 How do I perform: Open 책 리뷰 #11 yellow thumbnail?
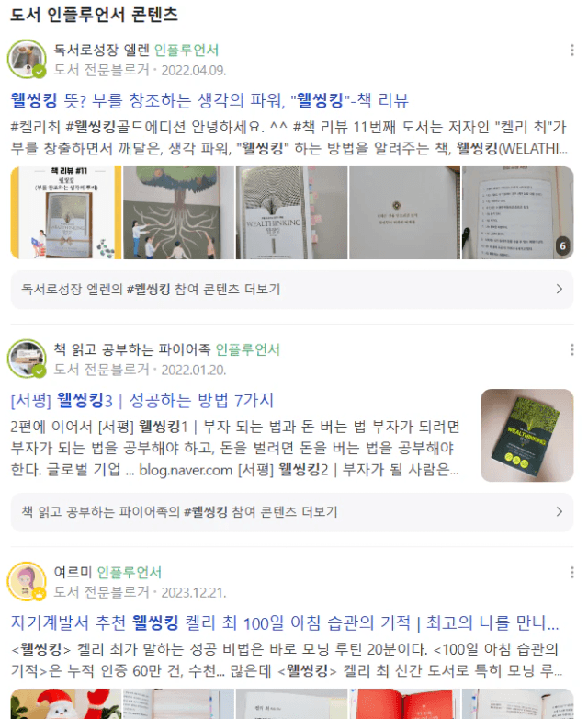66,212
